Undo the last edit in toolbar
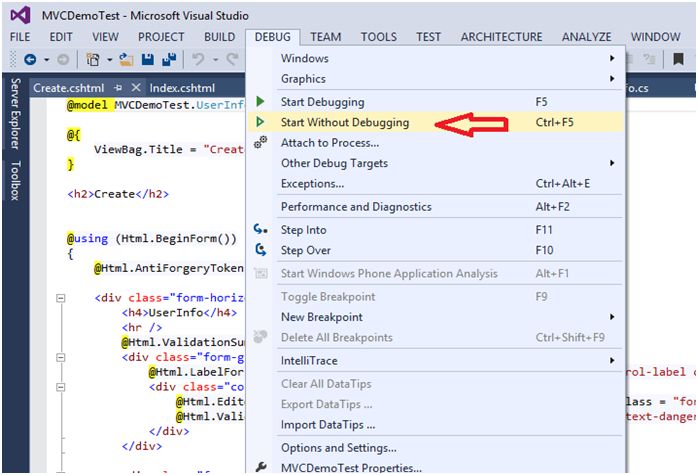The image size is (698, 475). (198, 59)
